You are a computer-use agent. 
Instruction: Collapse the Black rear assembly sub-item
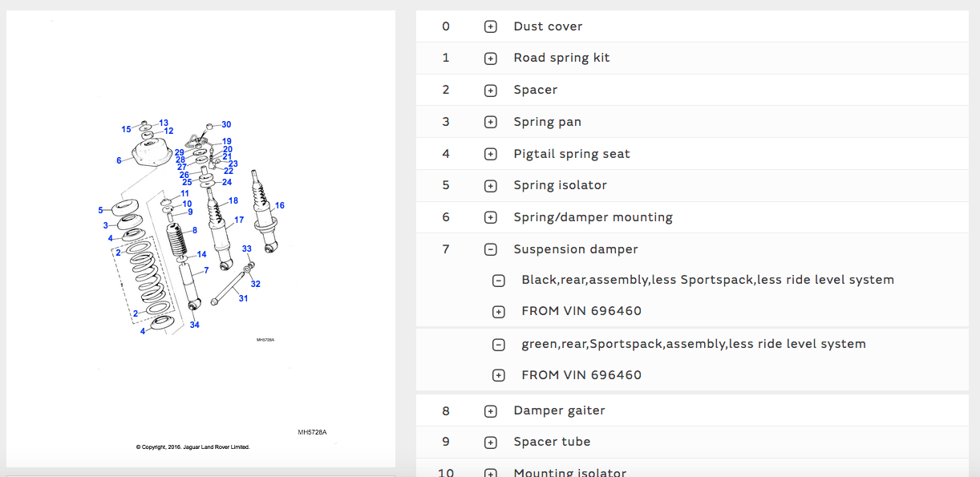[x=499, y=281]
